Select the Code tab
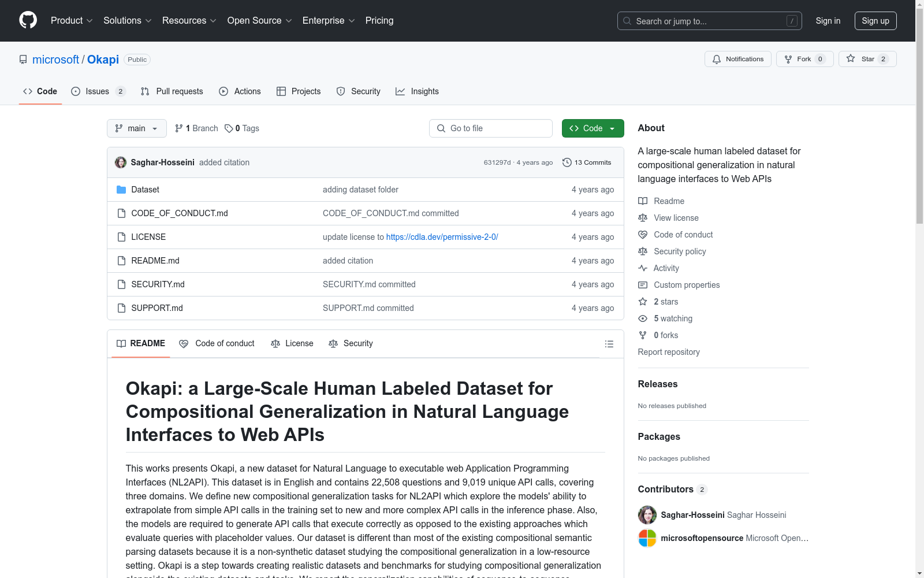 [x=40, y=91]
